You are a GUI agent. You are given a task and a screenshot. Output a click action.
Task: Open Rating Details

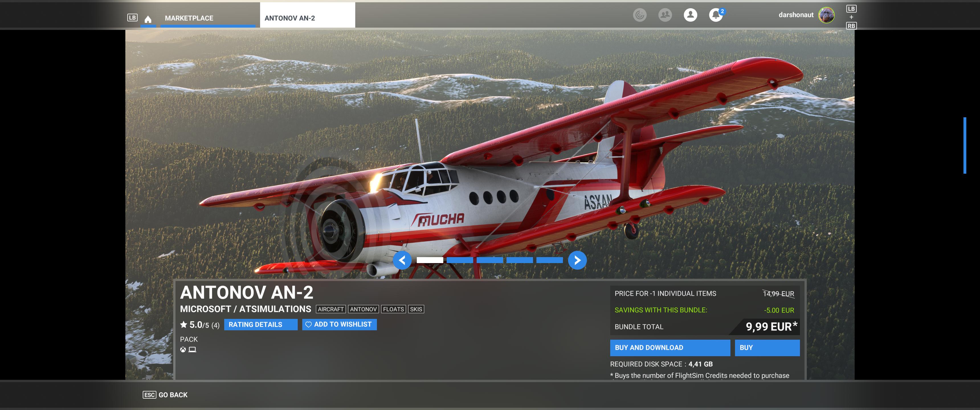(261, 324)
